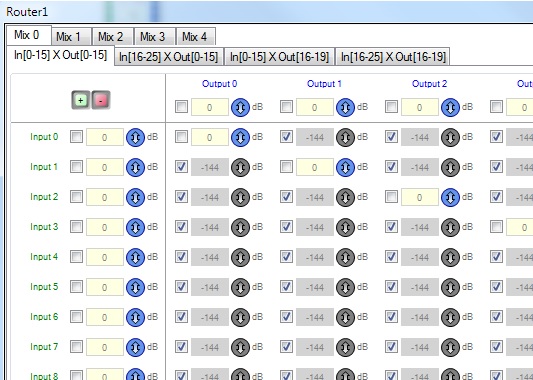Click the Output 2 column header

pos(429,84)
